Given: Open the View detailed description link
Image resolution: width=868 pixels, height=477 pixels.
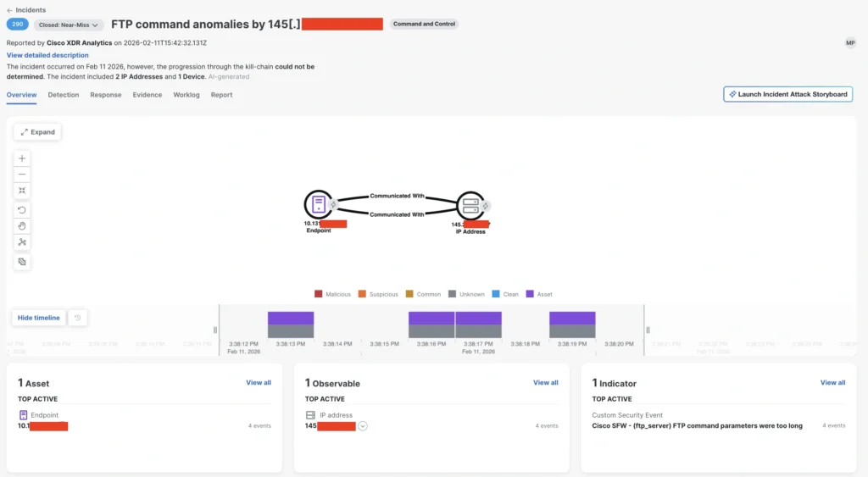Looking at the screenshot, I should click(x=47, y=55).
